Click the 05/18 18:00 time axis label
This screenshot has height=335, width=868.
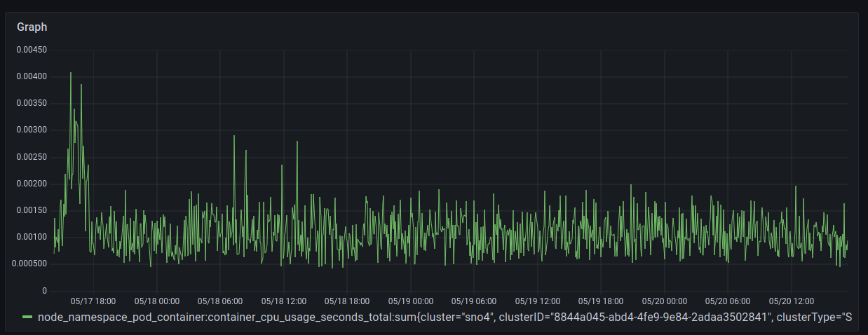pyautogui.click(x=347, y=301)
